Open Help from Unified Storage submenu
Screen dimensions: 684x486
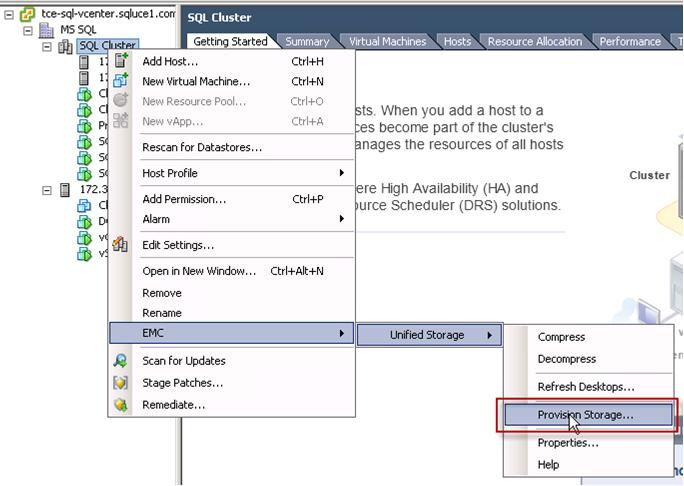click(x=588, y=464)
